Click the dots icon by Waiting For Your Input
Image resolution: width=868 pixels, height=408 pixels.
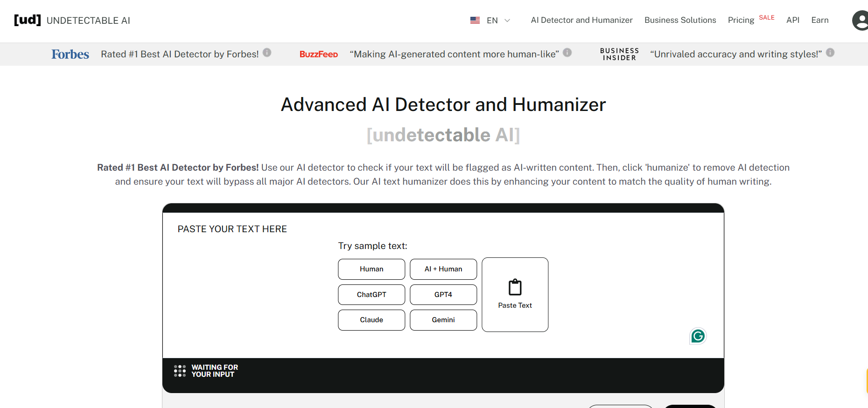click(180, 371)
